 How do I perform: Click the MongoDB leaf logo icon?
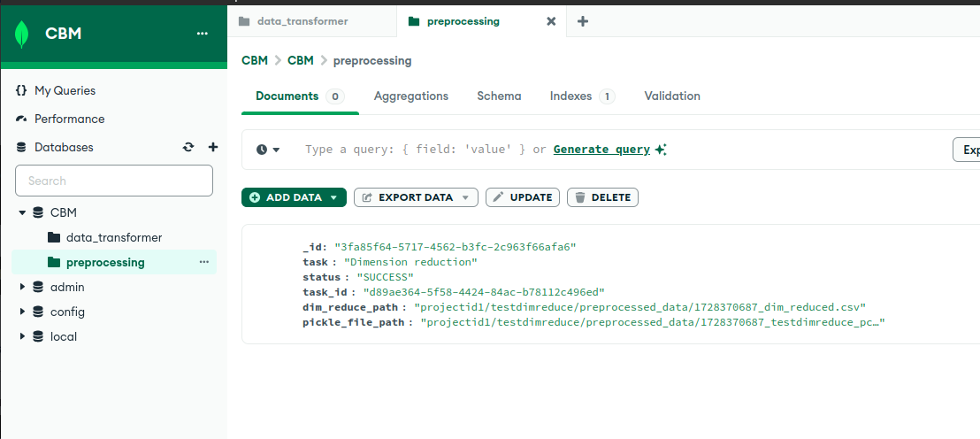[22, 34]
